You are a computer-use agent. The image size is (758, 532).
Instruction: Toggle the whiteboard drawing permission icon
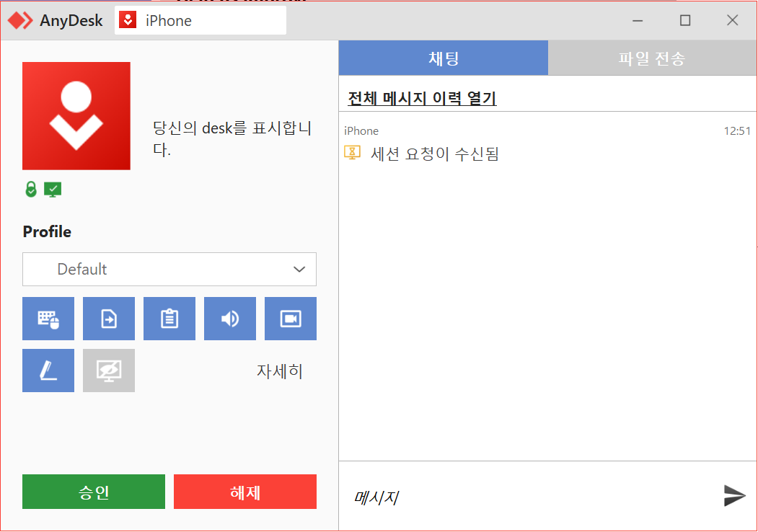[48, 371]
